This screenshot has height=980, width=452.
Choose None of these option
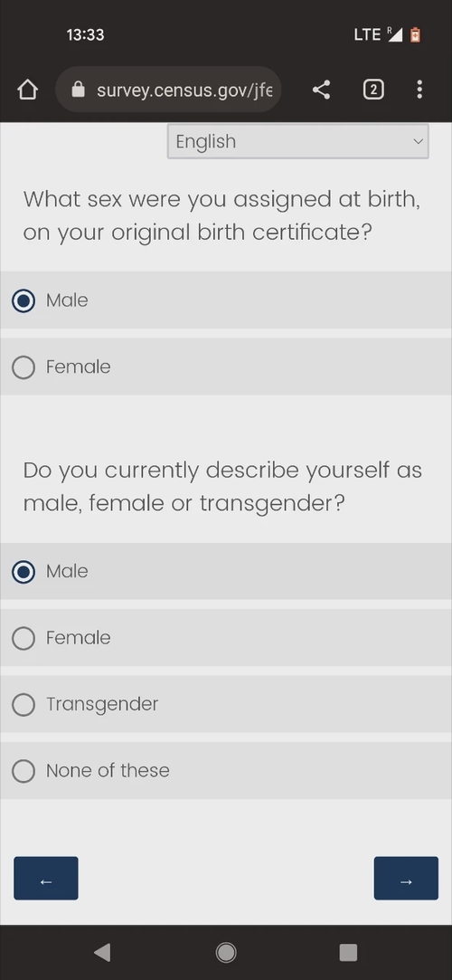(x=226, y=771)
